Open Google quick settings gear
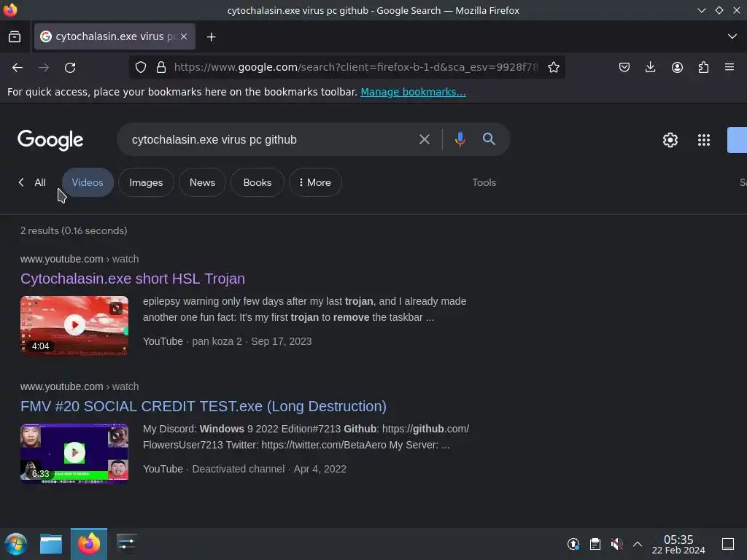 coord(670,140)
